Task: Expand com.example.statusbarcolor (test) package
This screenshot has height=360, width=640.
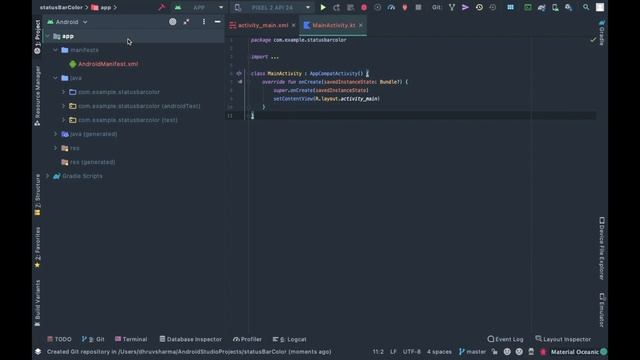Action: point(63,120)
